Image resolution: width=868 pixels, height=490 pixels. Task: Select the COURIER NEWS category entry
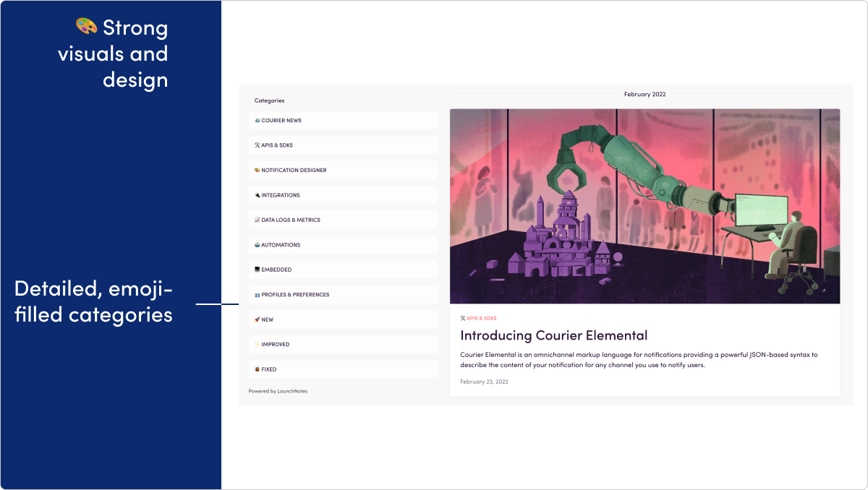coord(342,120)
